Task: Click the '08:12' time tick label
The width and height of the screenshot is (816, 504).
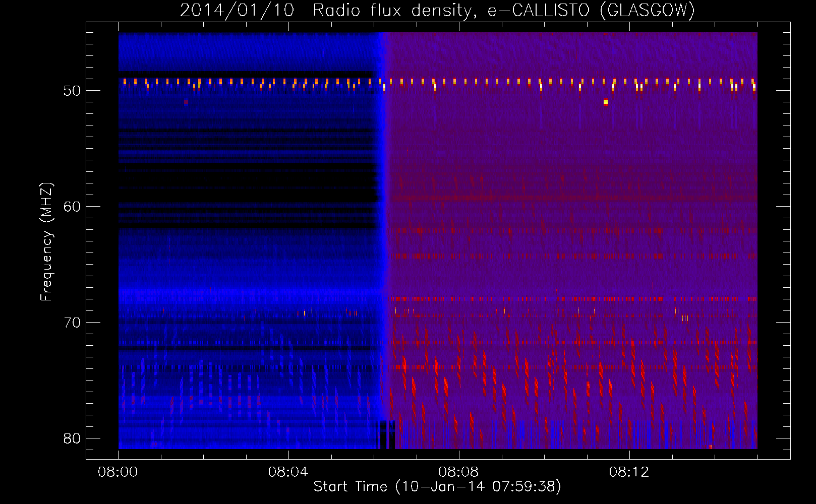Action: click(x=629, y=472)
